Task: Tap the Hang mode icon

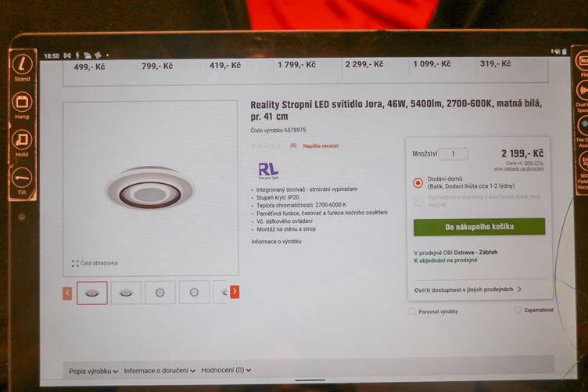Action: tap(22, 102)
